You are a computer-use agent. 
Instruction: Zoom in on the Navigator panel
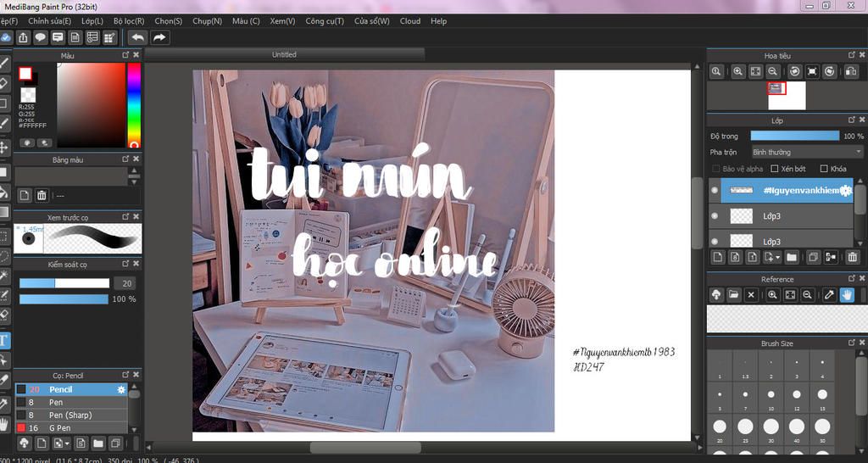[738, 71]
